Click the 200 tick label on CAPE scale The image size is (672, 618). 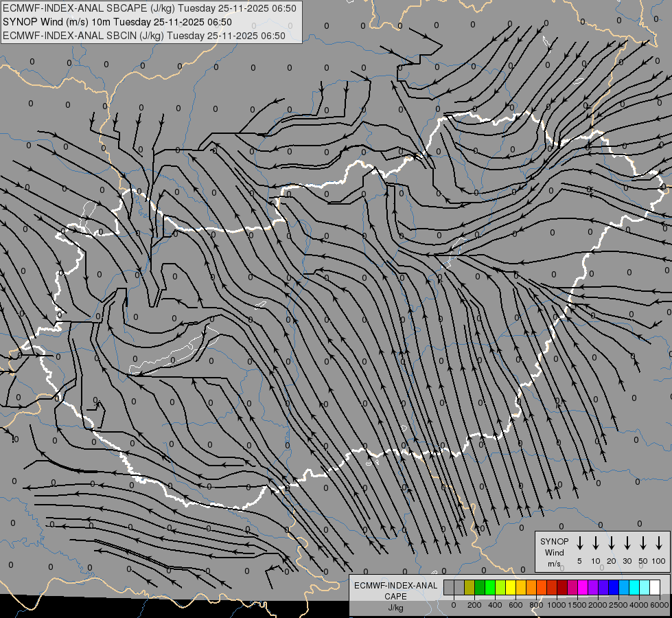coord(474,605)
